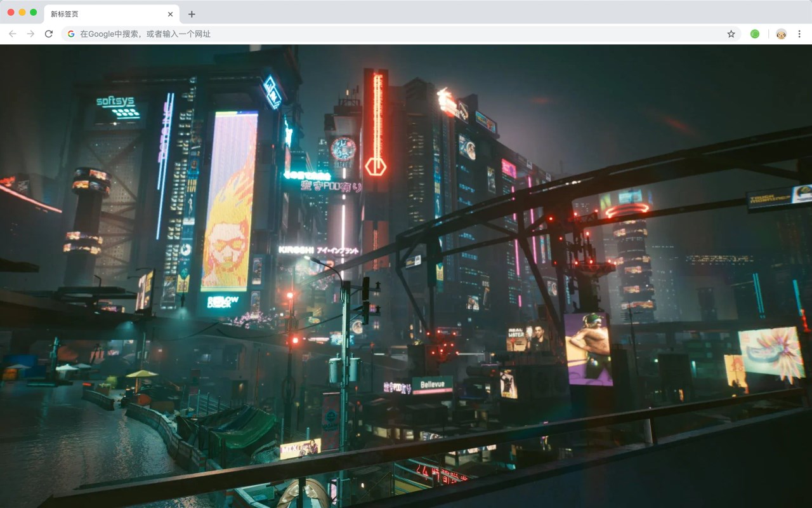Select the 新标签页 browser tab
This screenshot has width=812, height=508.
pyautogui.click(x=111, y=14)
